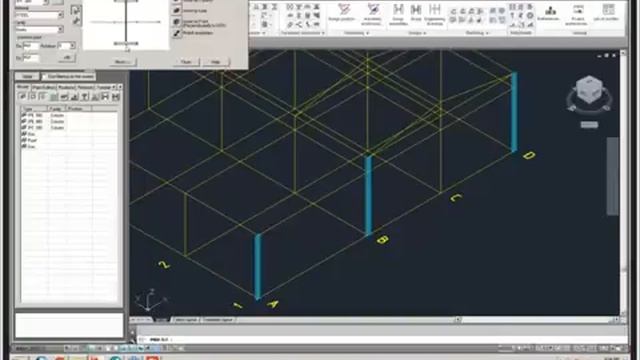Viewport: 640px width, 360px height.
Task: Switch to the Positions inspector tab
Action: tap(66, 87)
